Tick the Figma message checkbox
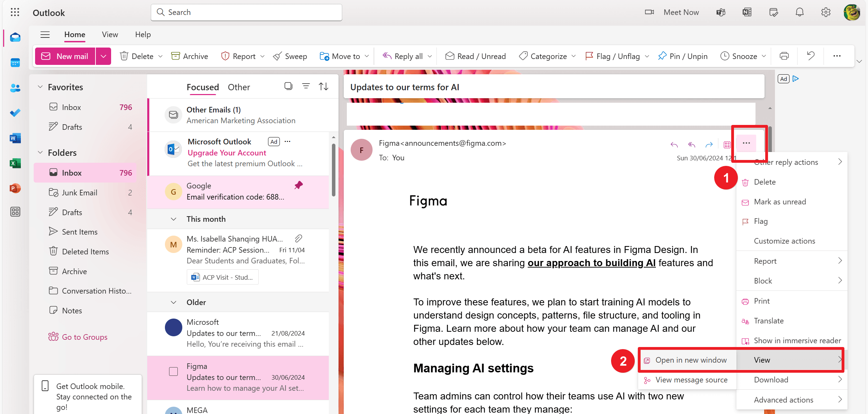The width and height of the screenshot is (868, 414). [173, 372]
